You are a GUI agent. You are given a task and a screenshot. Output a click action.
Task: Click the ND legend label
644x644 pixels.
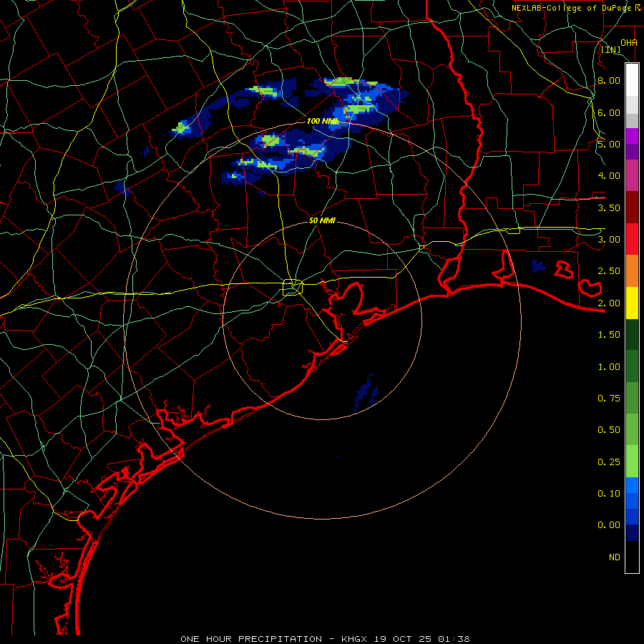615,557
